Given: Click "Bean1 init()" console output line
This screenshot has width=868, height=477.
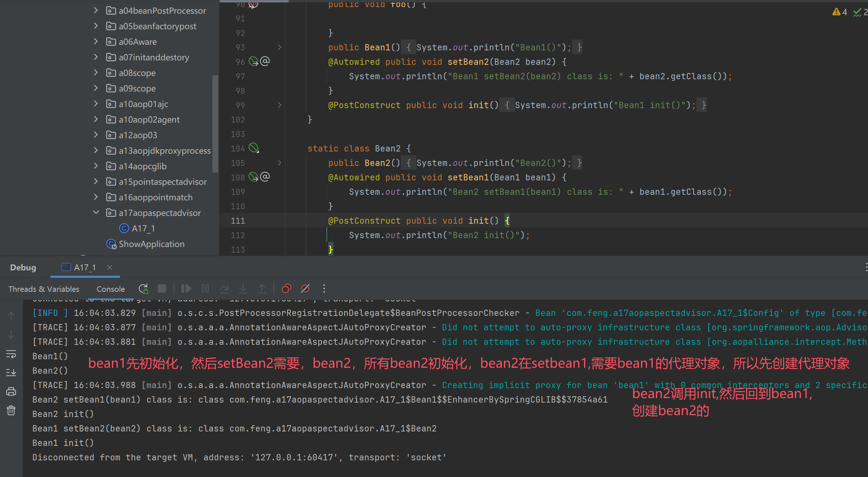Looking at the screenshot, I should point(63,443).
